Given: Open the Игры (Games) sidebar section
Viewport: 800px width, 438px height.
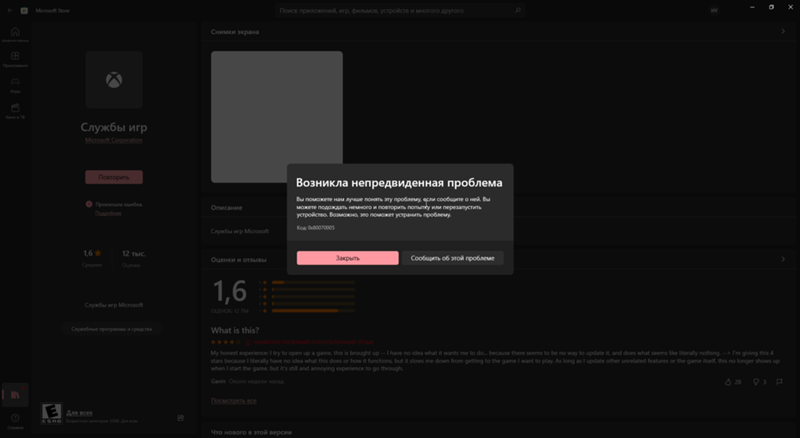Looking at the screenshot, I should click(15, 85).
